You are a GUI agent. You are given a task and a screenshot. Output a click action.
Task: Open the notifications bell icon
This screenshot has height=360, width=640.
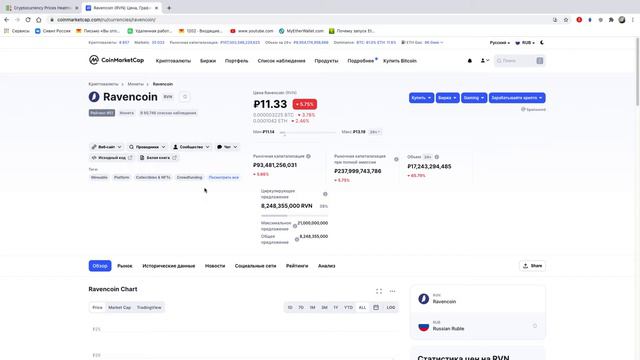point(469,61)
